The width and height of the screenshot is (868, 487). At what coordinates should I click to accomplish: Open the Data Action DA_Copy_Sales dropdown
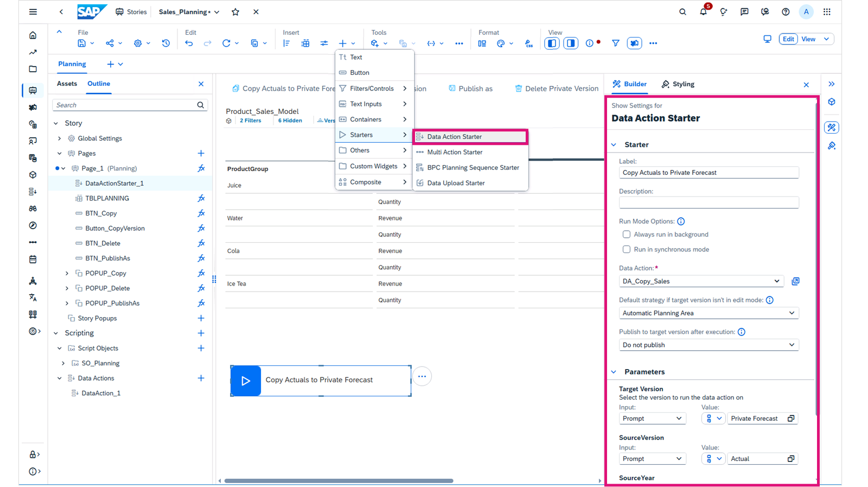(x=701, y=281)
